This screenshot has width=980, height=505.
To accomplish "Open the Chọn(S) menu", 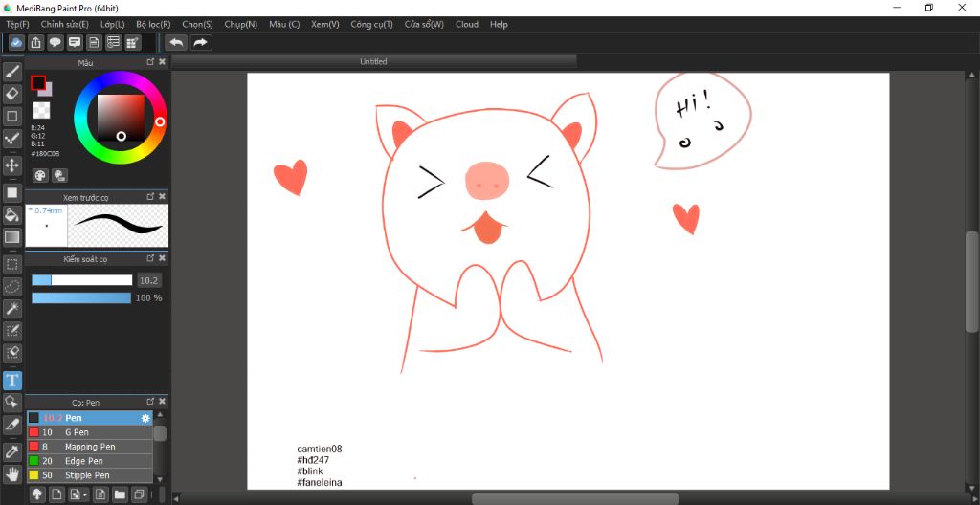I will pyautogui.click(x=197, y=24).
